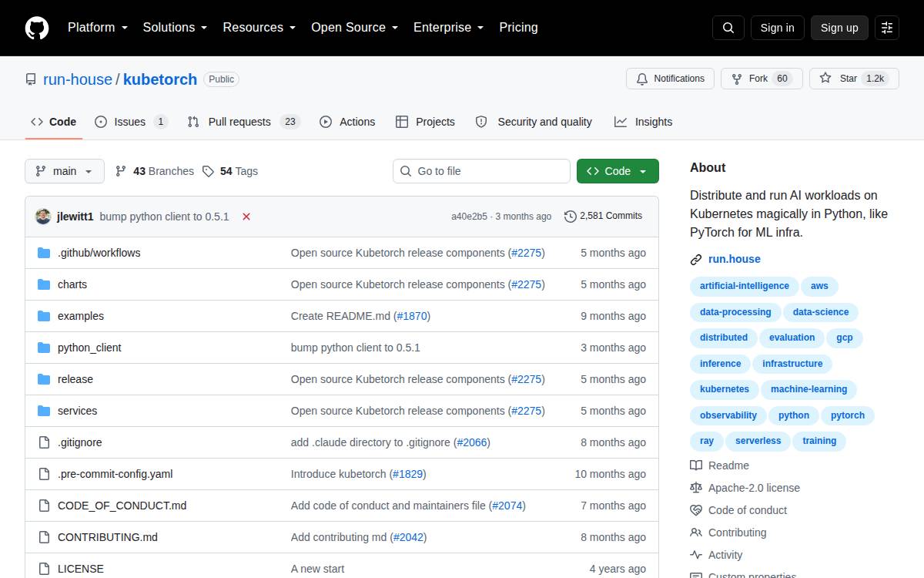
Task: Switch to the Pull requests tab
Action: 243,122
